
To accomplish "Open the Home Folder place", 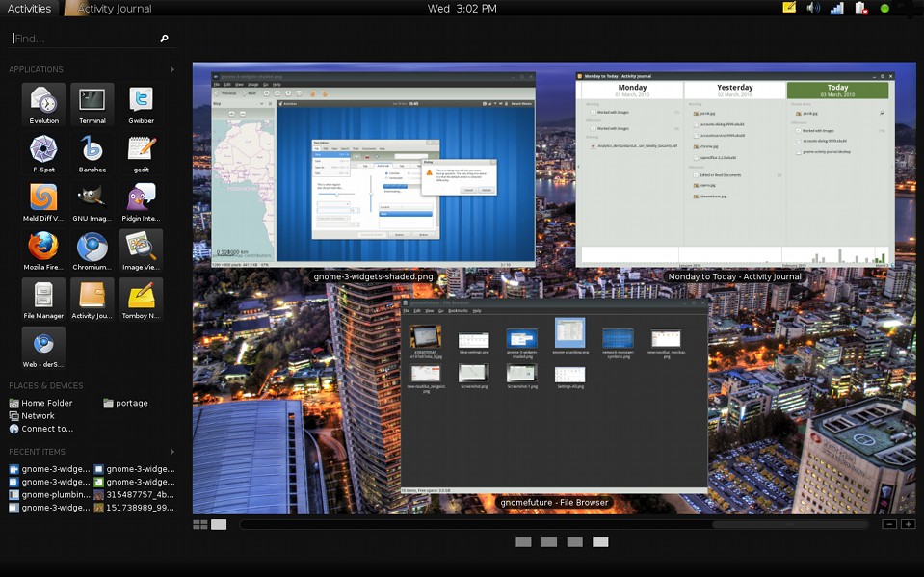I will (x=40, y=403).
